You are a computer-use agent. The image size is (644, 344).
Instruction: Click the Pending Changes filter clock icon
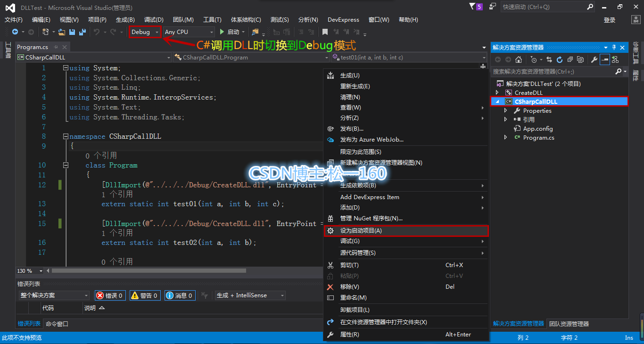[534, 59]
